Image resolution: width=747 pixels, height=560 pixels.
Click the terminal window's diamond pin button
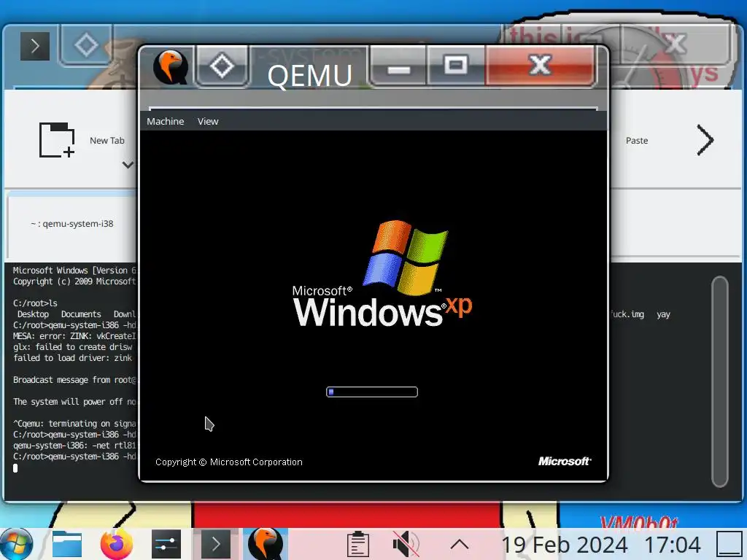tap(86, 45)
